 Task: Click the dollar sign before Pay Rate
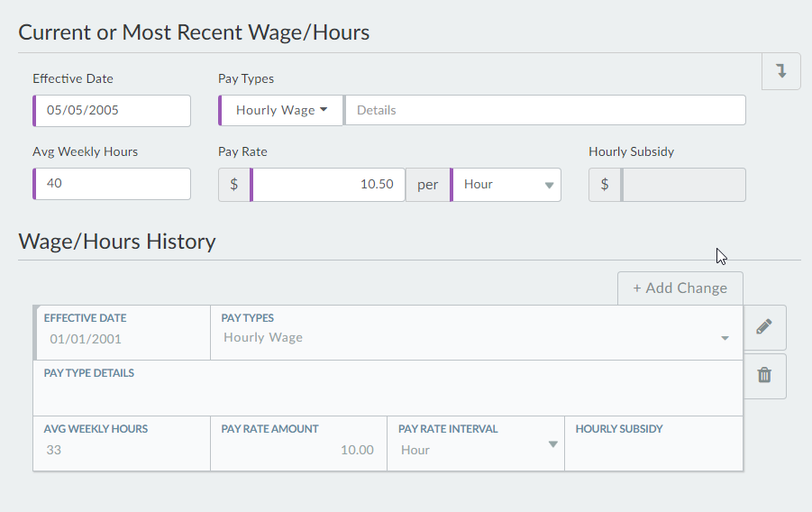click(x=234, y=185)
